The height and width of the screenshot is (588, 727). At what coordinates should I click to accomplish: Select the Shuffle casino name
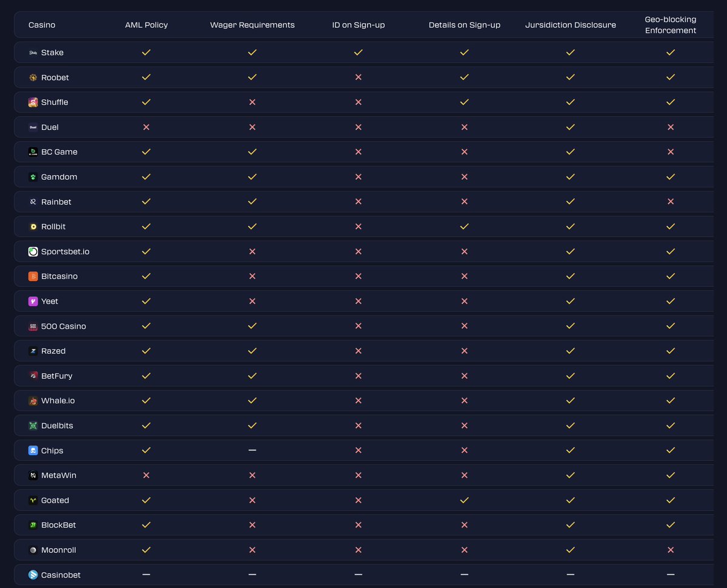tap(55, 102)
